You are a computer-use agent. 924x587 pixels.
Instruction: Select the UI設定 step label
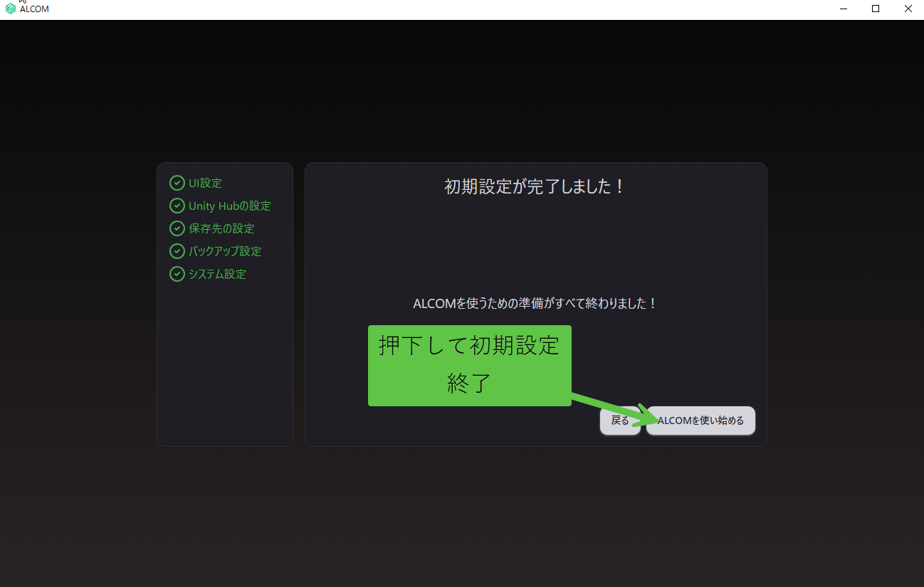(x=205, y=183)
